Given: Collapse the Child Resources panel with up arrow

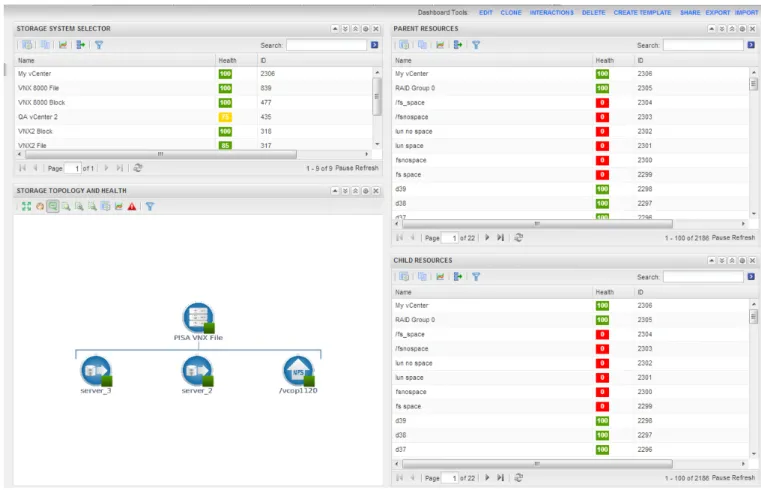Looking at the screenshot, I should [x=711, y=261].
